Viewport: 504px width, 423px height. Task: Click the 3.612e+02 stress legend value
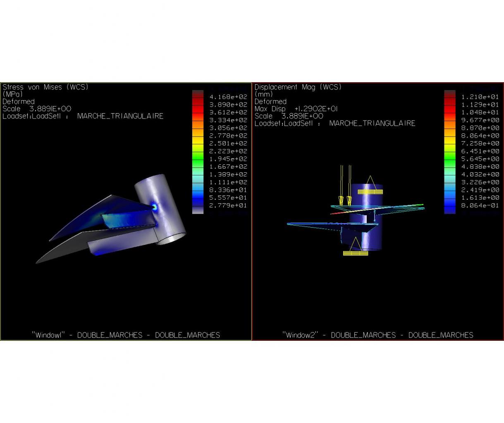[228, 112]
